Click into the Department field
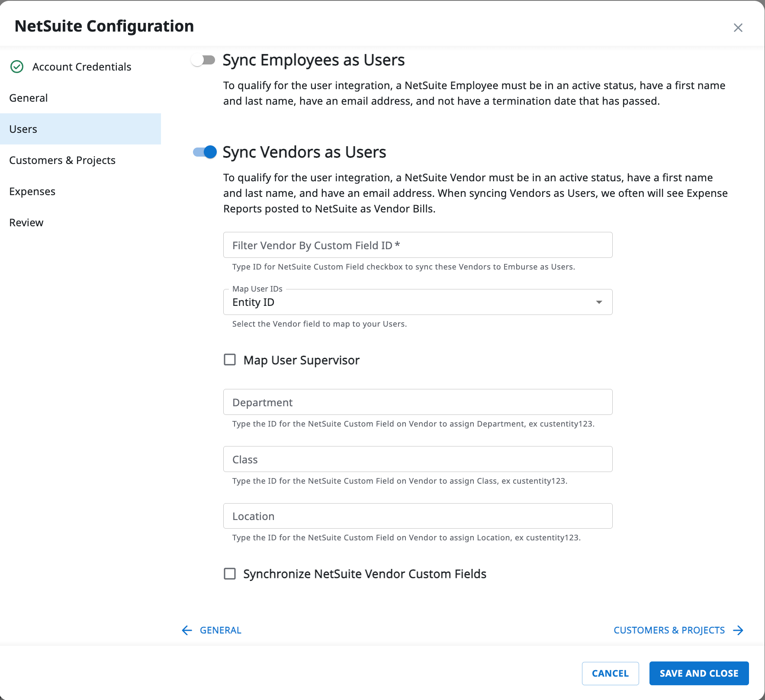The width and height of the screenshot is (765, 700). (x=418, y=402)
